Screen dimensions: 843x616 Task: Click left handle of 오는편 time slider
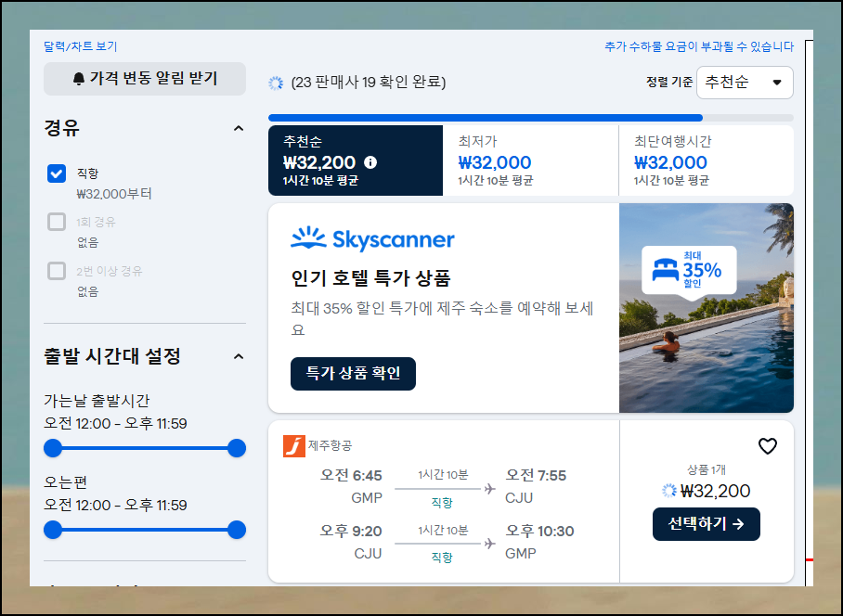click(x=53, y=530)
